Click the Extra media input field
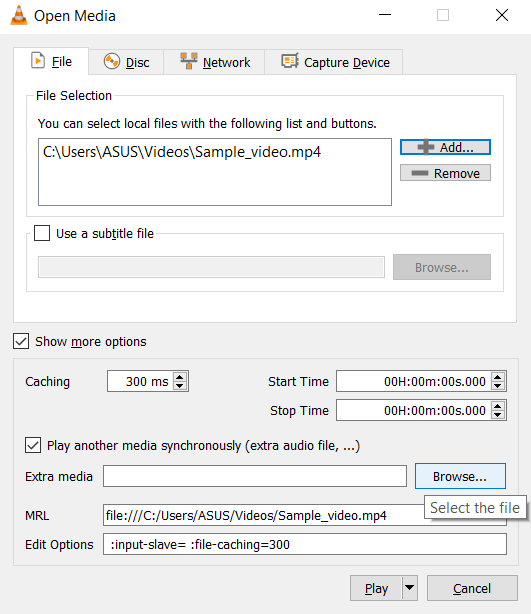 pos(255,476)
